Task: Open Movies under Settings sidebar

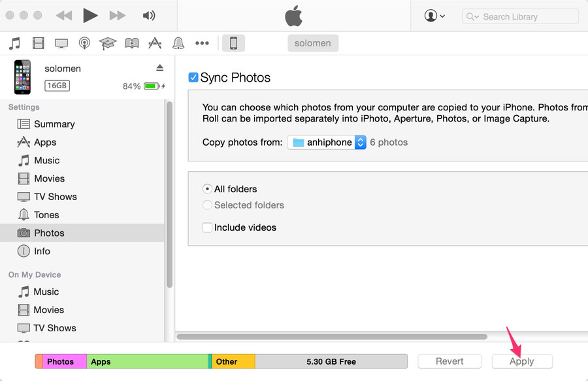Action: click(82, 178)
